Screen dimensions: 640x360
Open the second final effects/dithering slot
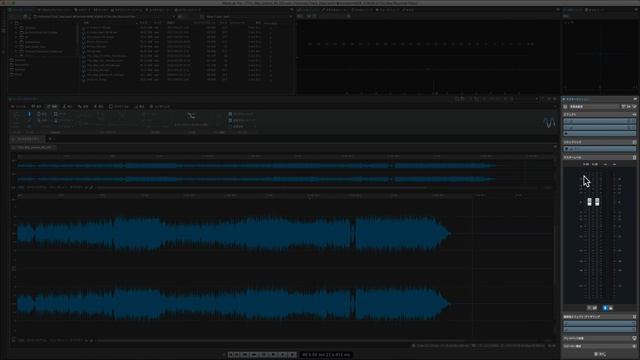(x=599, y=329)
